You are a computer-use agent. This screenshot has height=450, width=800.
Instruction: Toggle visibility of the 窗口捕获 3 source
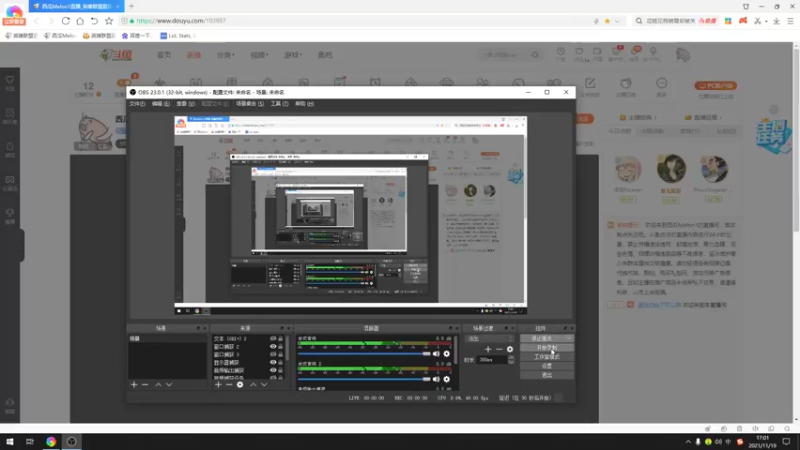coord(273,355)
